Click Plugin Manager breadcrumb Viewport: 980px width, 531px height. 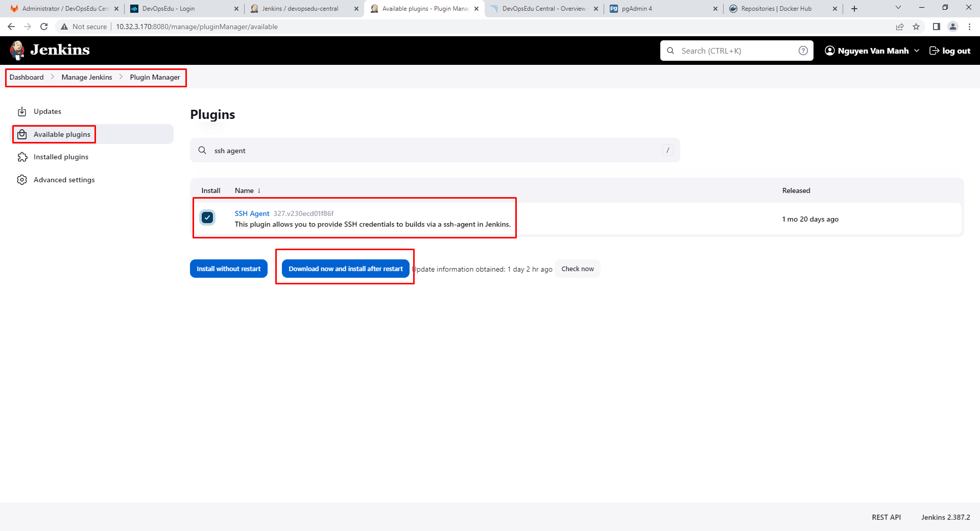pos(155,77)
